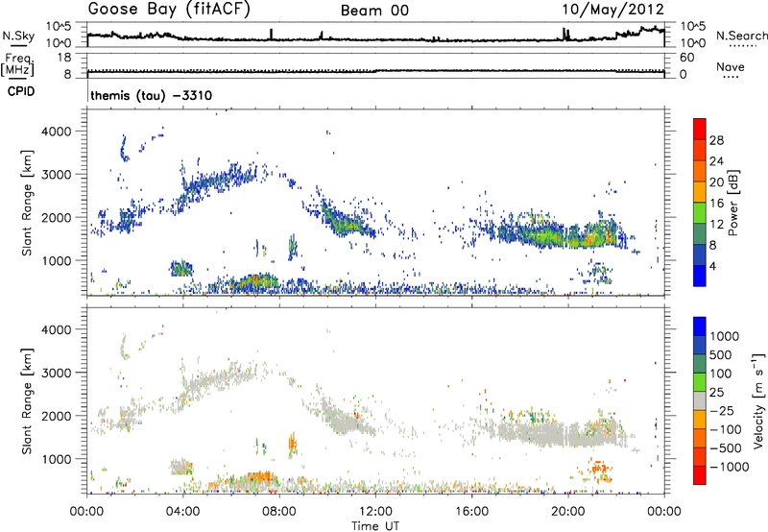Viewport: 768px width, 532px height.
Task: Click the '12:00' time tick label
Action: (x=375, y=512)
